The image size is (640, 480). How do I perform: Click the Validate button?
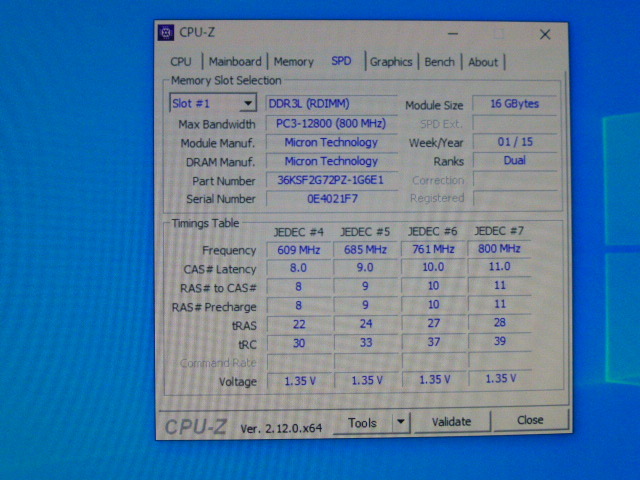click(451, 421)
